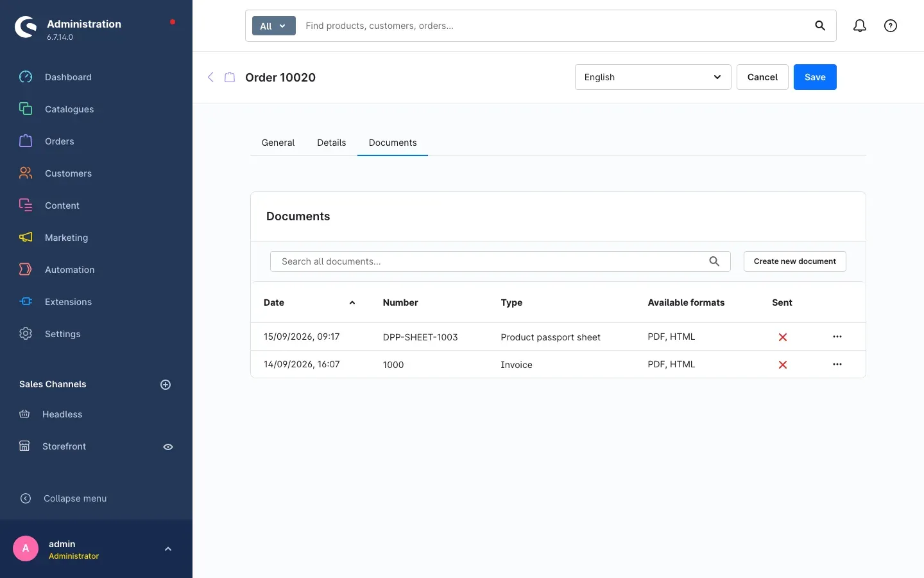This screenshot has height=578, width=924.
Task: Switch to the Details tab
Action: pos(332,143)
